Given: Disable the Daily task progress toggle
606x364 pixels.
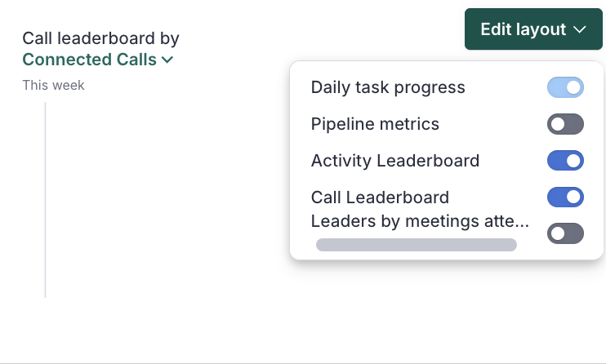Looking at the screenshot, I should click(565, 87).
